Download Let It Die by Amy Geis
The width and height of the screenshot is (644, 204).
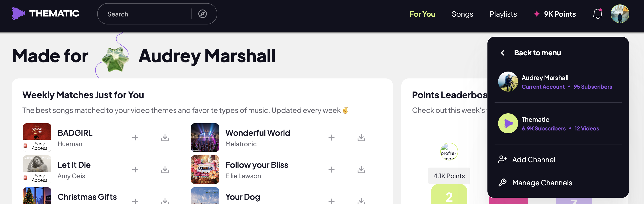coord(165,170)
